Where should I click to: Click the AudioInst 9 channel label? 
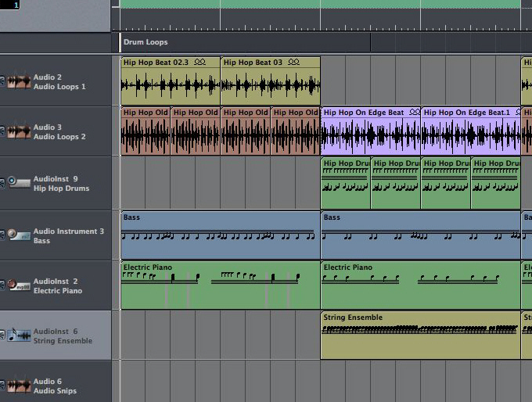(x=56, y=179)
